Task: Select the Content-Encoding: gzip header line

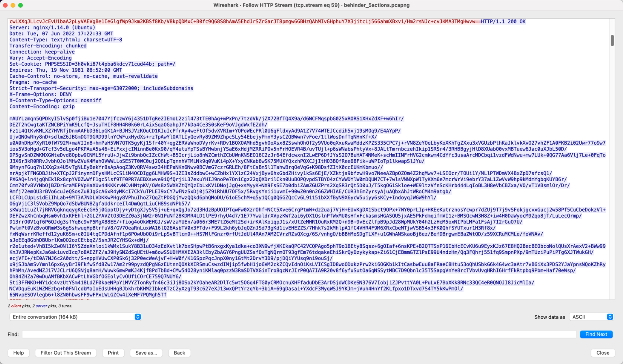Action: (42, 107)
